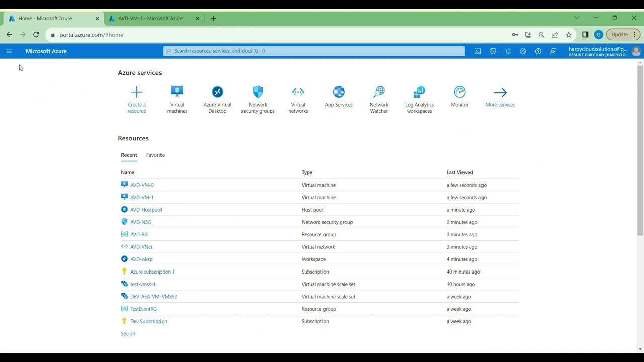Open the Network Watcher icon
The image size is (644, 362).
[x=379, y=92]
